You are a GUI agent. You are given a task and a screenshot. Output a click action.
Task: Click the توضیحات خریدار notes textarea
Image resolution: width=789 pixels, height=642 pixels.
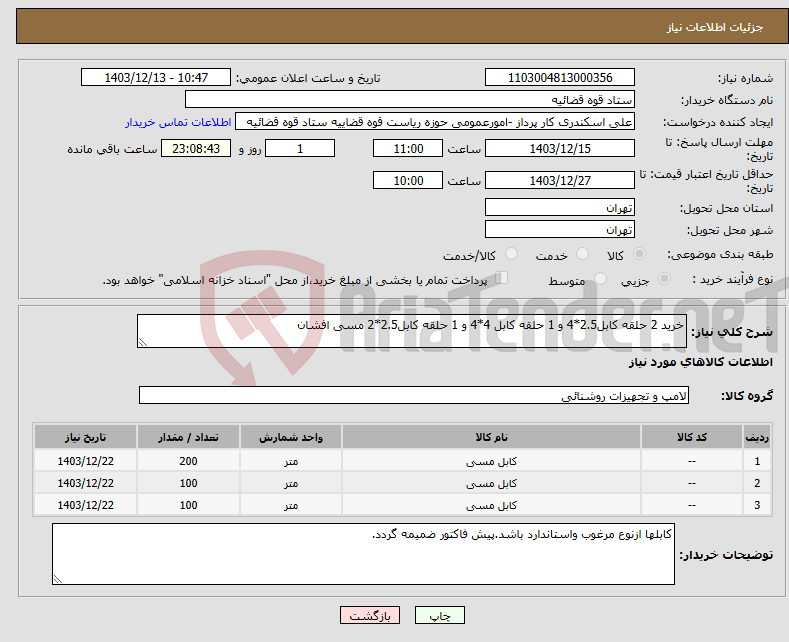(x=363, y=554)
